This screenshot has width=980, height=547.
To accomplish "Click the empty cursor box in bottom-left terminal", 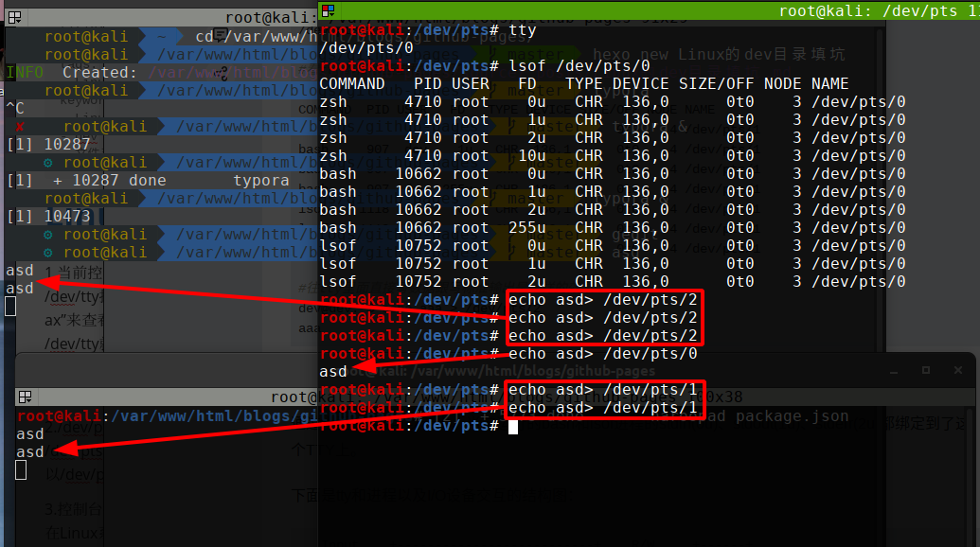I will pyautogui.click(x=21, y=469).
